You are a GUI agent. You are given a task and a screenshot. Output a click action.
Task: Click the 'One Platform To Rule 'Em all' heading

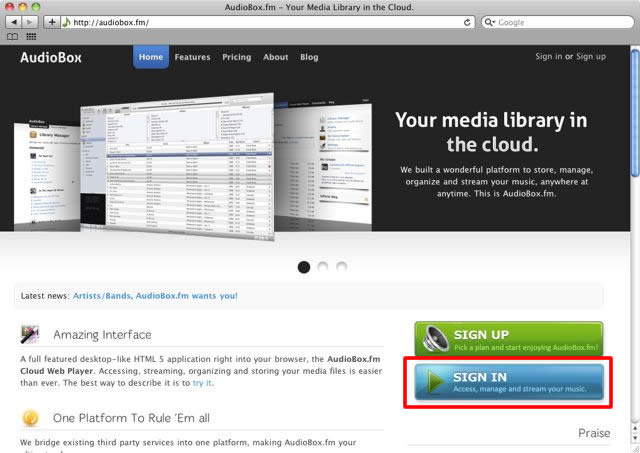[x=131, y=418]
